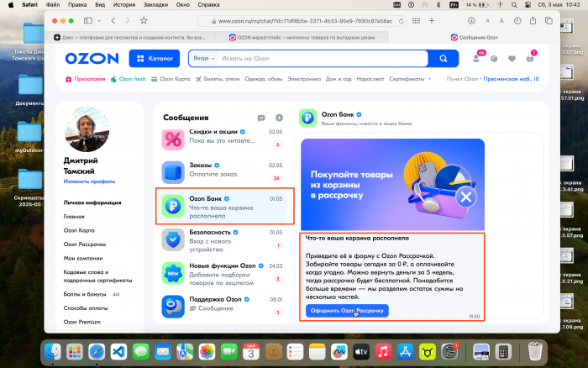Screen dimensions: 588x368
Task: Expand the sidebar dropdown chevron in Safari toolbar
Action: pos(99,21)
